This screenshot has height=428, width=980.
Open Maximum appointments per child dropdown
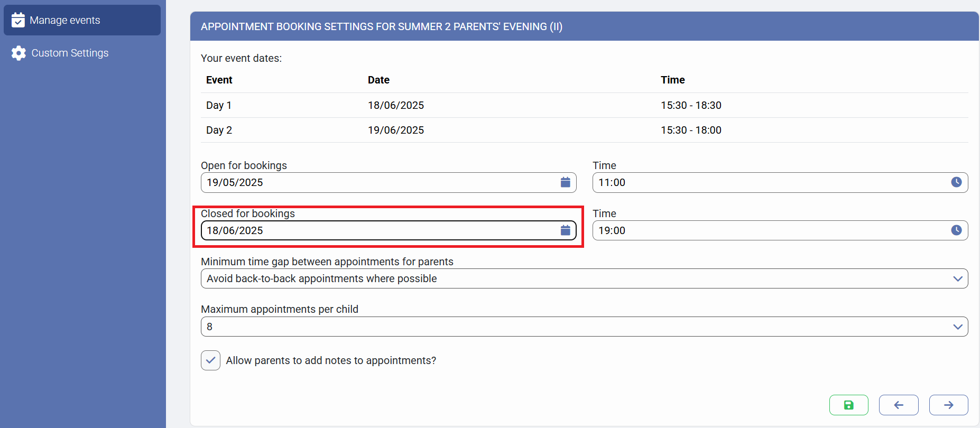[957, 327]
